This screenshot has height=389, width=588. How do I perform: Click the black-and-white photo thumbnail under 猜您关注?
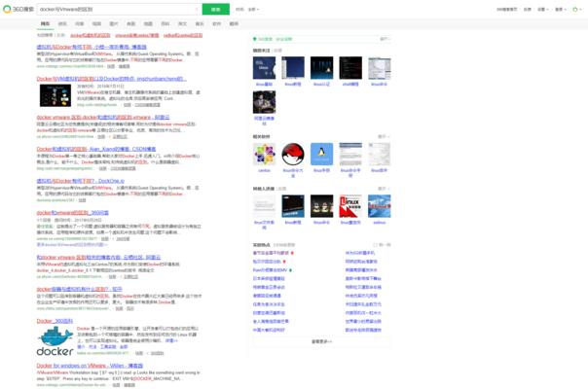(265, 102)
